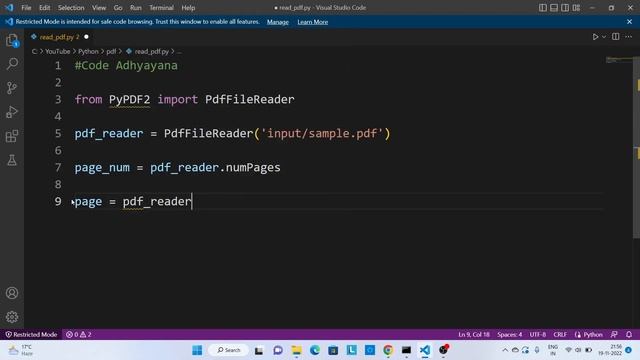The width and height of the screenshot is (640, 360).
Task: Click the unsaved dot on read_pdf.py tab
Action: (86, 37)
